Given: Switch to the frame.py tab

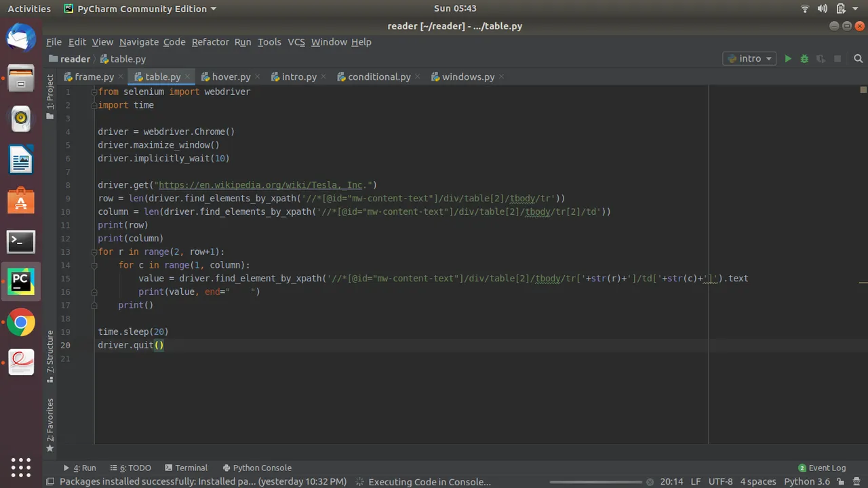Looking at the screenshot, I should pyautogui.click(x=94, y=77).
